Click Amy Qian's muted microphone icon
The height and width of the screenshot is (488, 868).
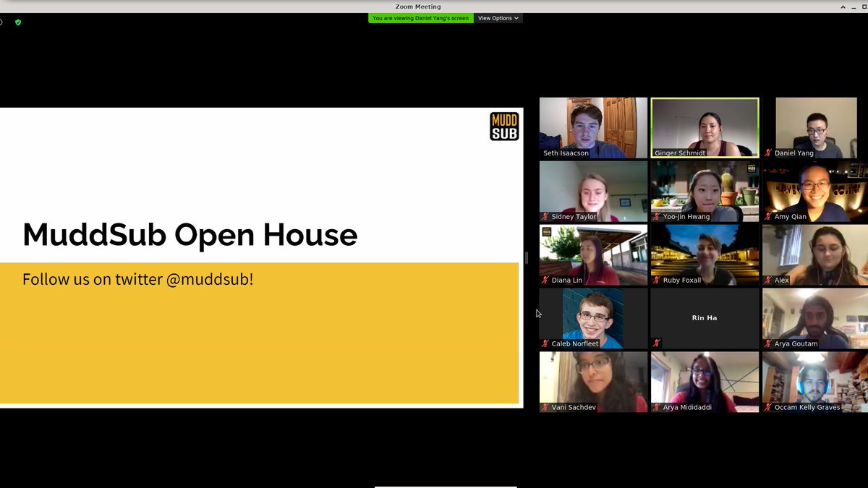(768, 217)
